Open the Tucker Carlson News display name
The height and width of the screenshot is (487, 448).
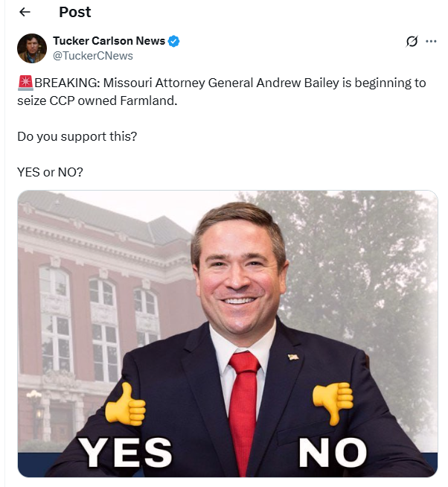tap(109, 41)
